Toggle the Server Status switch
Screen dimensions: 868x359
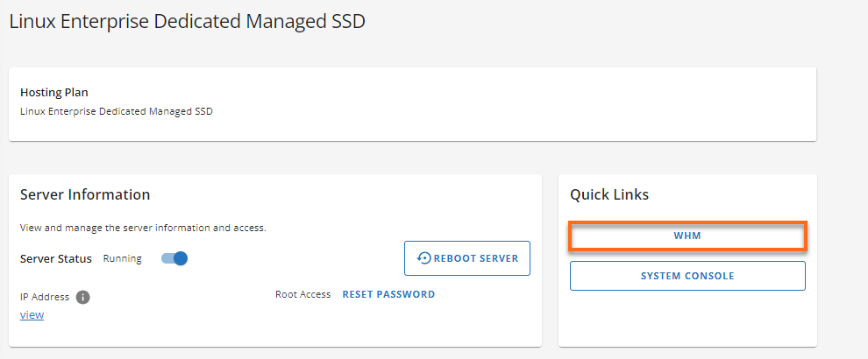point(174,258)
